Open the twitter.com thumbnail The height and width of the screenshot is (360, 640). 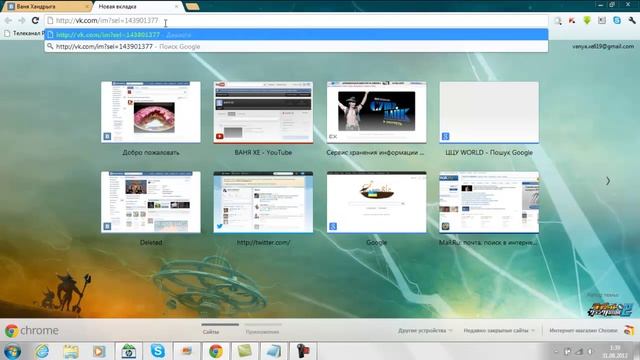coord(263,202)
